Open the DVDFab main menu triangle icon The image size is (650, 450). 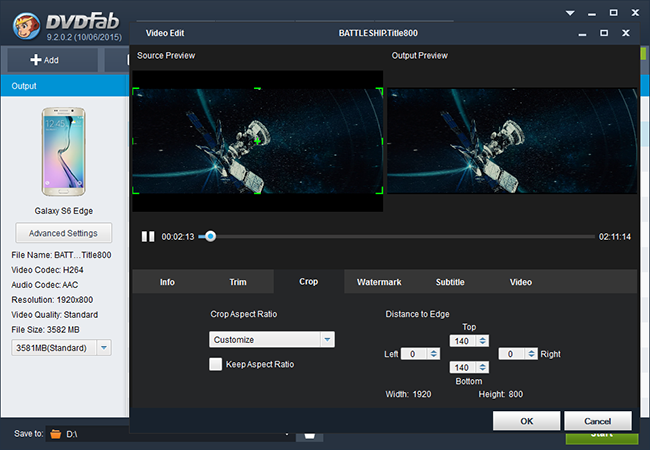[570, 13]
